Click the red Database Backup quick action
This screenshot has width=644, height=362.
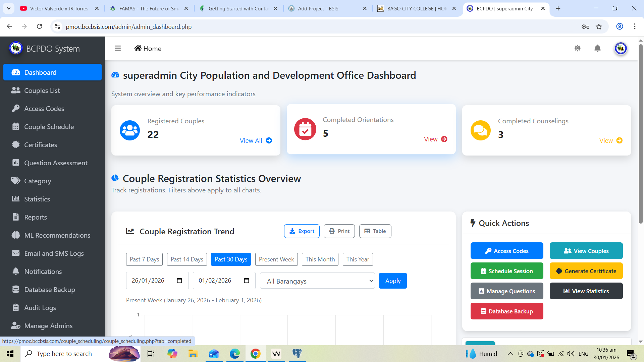tap(506, 311)
